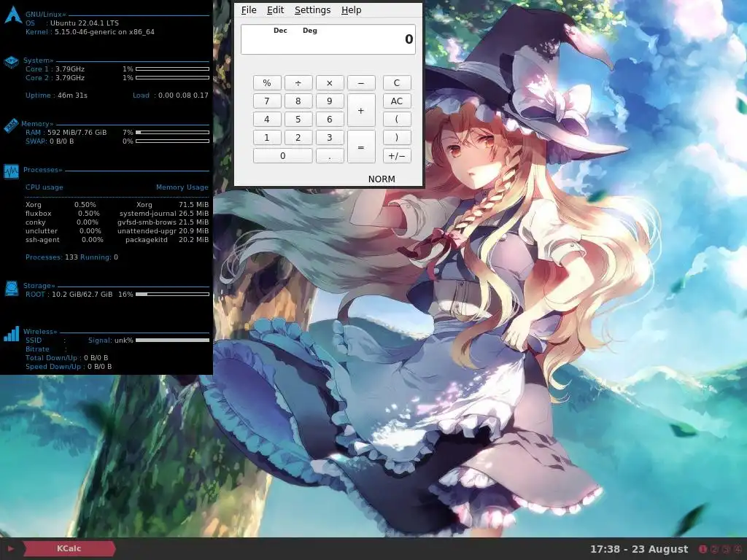Screen dimensions: 747x560
Task: Click the Arch-style logo icon in conky
Action: [13, 15]
